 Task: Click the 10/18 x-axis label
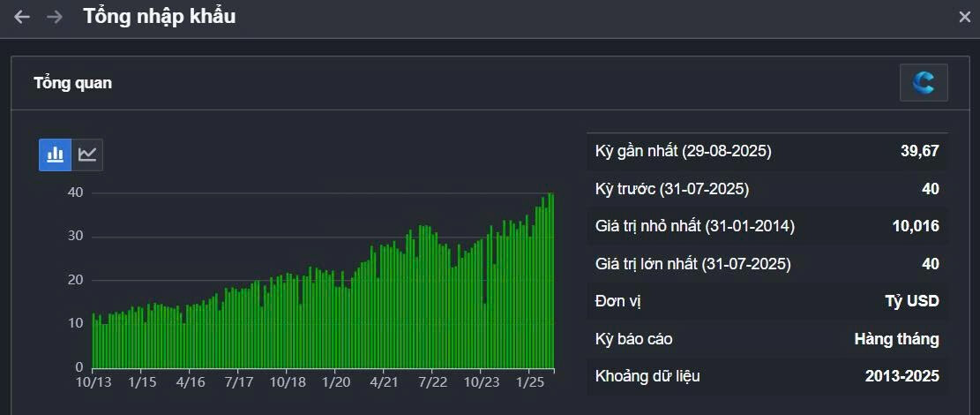(x=287, y=381)
